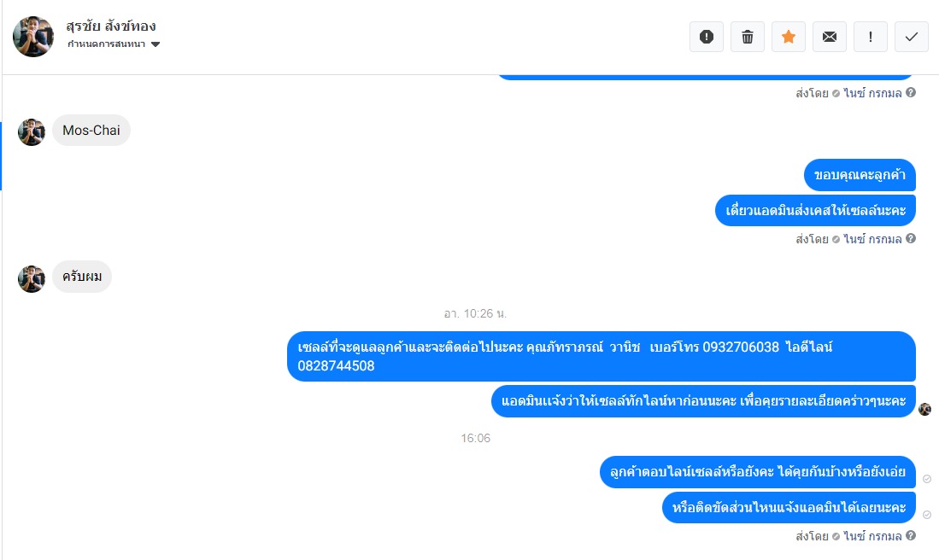This screenshot has width=939, height=560.
Task: Toggle the orange star follow-up icon
Action: tap(788, 37)
